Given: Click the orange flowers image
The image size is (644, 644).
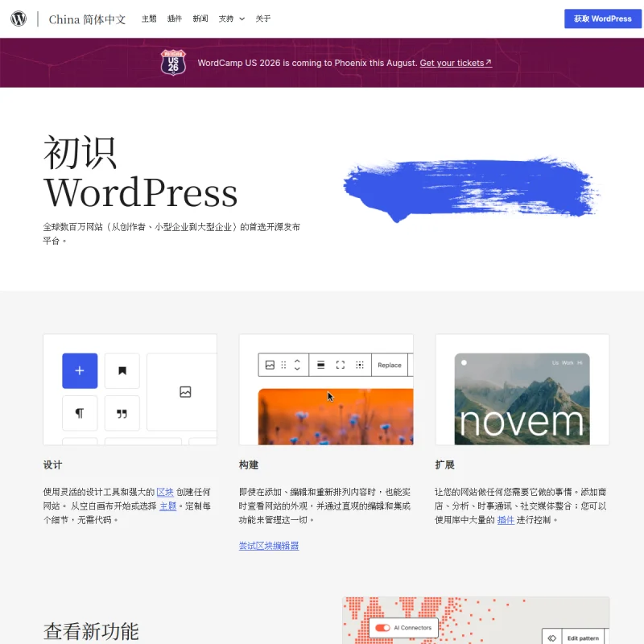Looking at the screenshot, I should (336, 416).
